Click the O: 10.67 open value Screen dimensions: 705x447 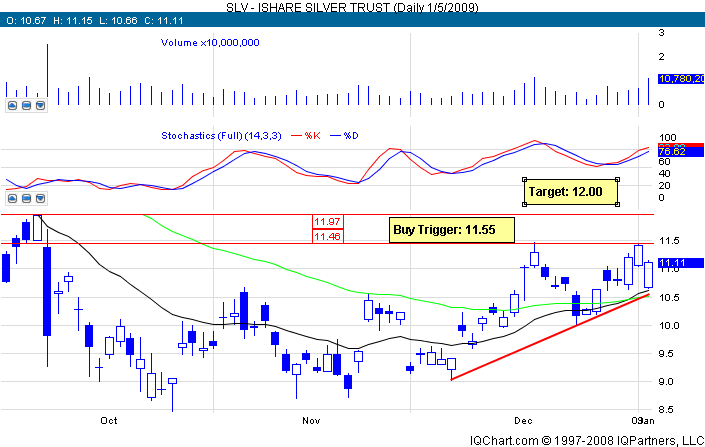click(26, 21)
